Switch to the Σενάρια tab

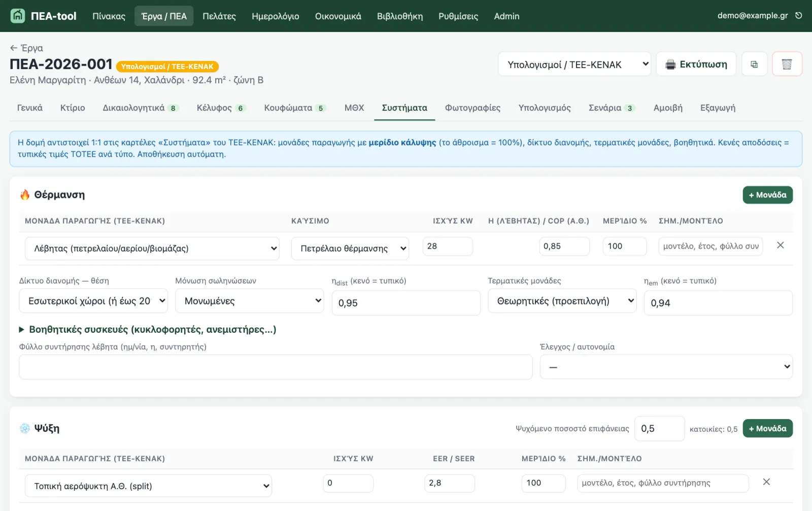(x=612, y=108)
